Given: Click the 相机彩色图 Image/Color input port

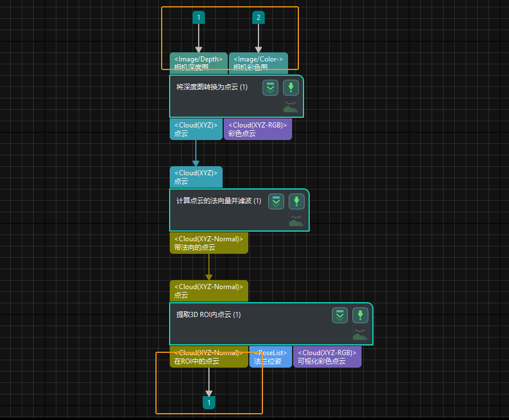Looking at the screenshot, I should 258,62.
